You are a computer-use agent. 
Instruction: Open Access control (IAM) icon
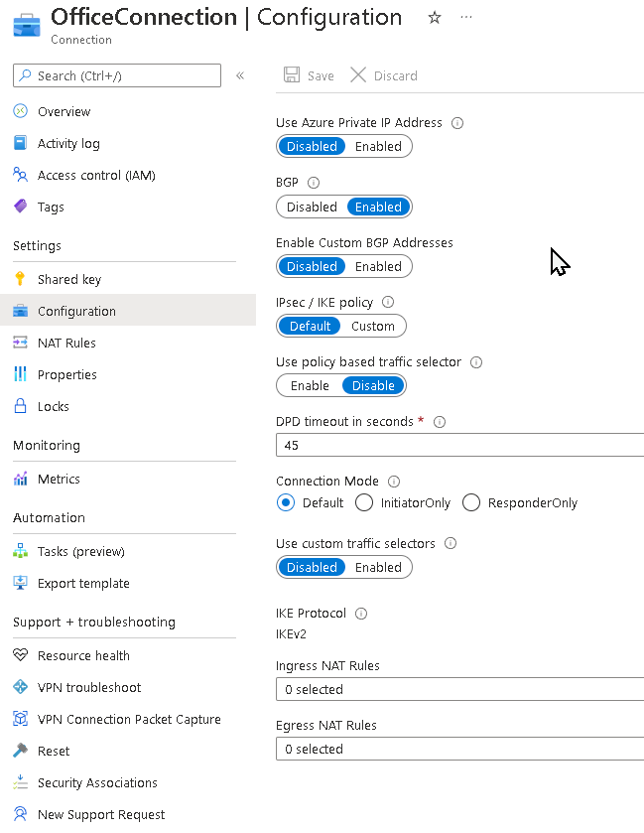pos(20,175)
